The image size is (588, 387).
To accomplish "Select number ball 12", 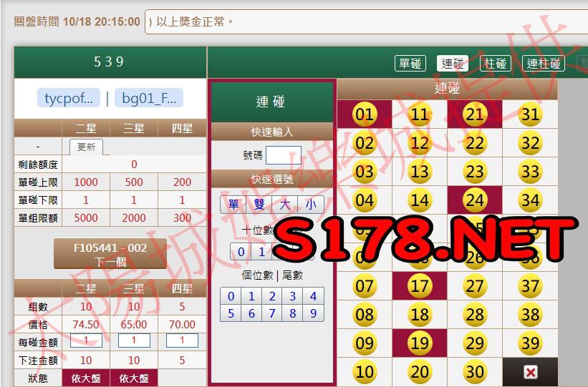I will (x=419, y=143).
